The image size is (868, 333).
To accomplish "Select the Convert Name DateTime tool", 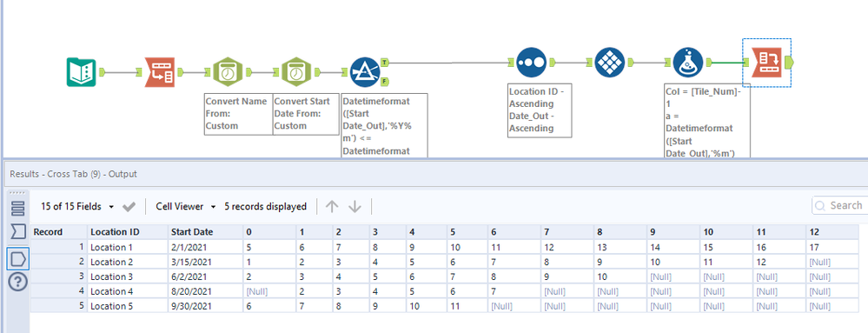I will pos(227,72).
